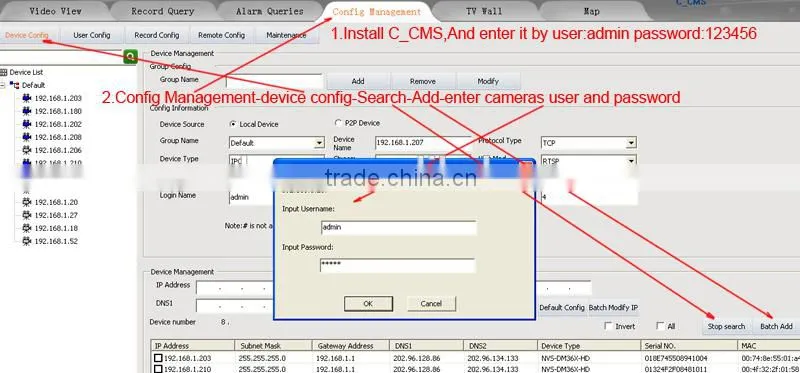Click Cancel in the login dialog
The width and height of the screenshot is (800, 373).
[431, 304]
